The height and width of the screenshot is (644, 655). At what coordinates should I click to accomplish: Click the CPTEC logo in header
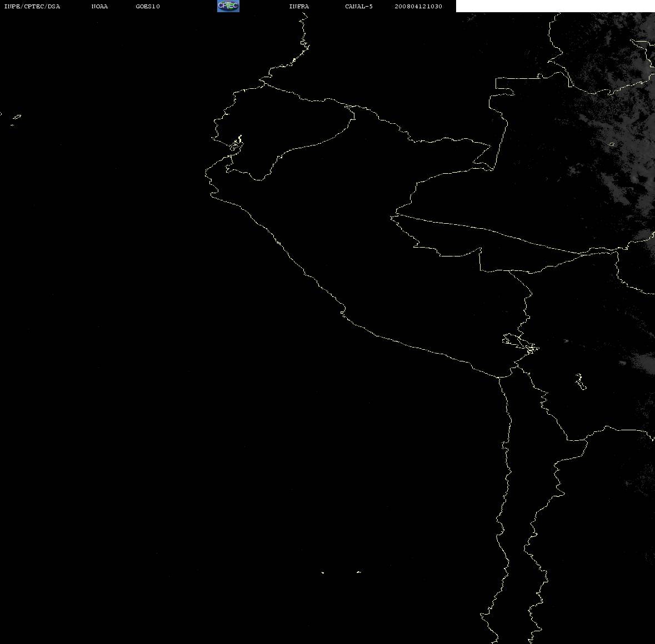coord(228,6)
